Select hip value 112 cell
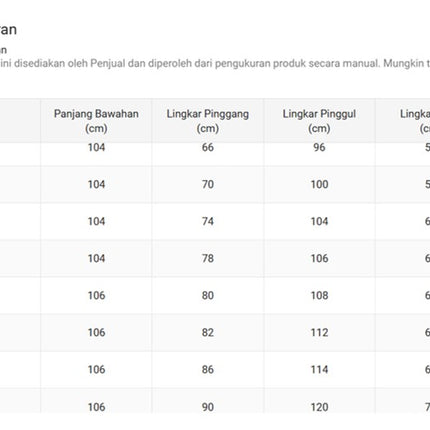 coord(319,332)
